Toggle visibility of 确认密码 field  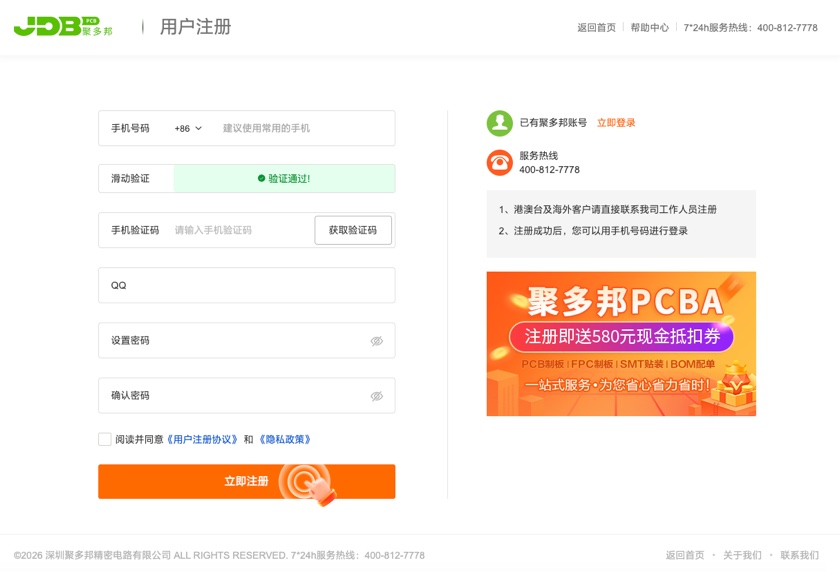point(377,396)
